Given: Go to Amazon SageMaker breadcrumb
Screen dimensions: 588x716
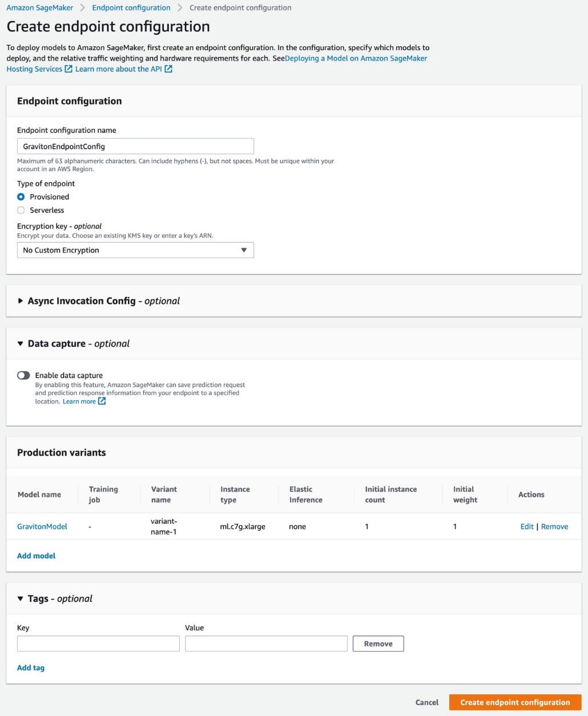Looking at the screenshot, I should click(40, 8).
